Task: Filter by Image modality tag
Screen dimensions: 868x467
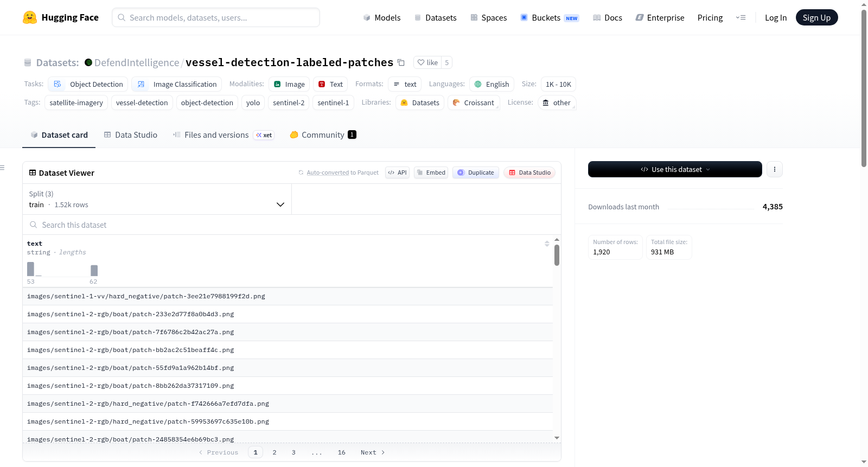Action: coord(289,84)
